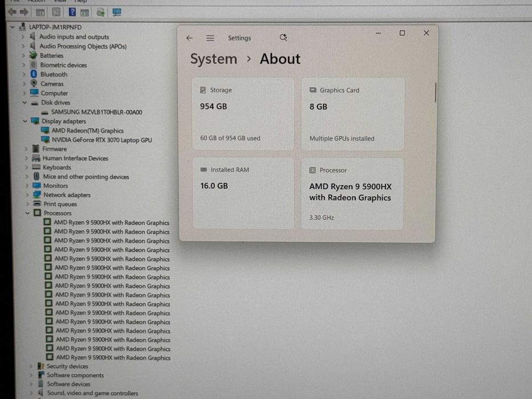Click the Print queues printer icon
532x399 pixels.
[x=37, y=203]
